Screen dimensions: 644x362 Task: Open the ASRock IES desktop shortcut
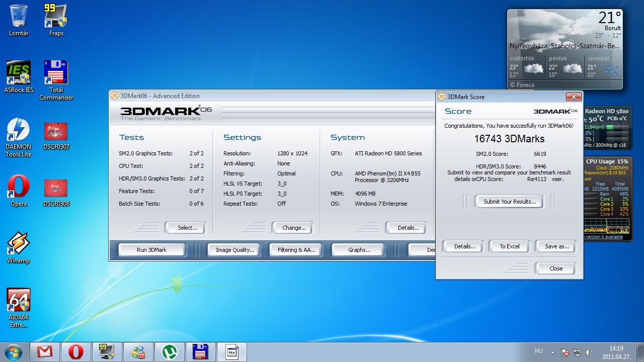click(x=19, y=77)
